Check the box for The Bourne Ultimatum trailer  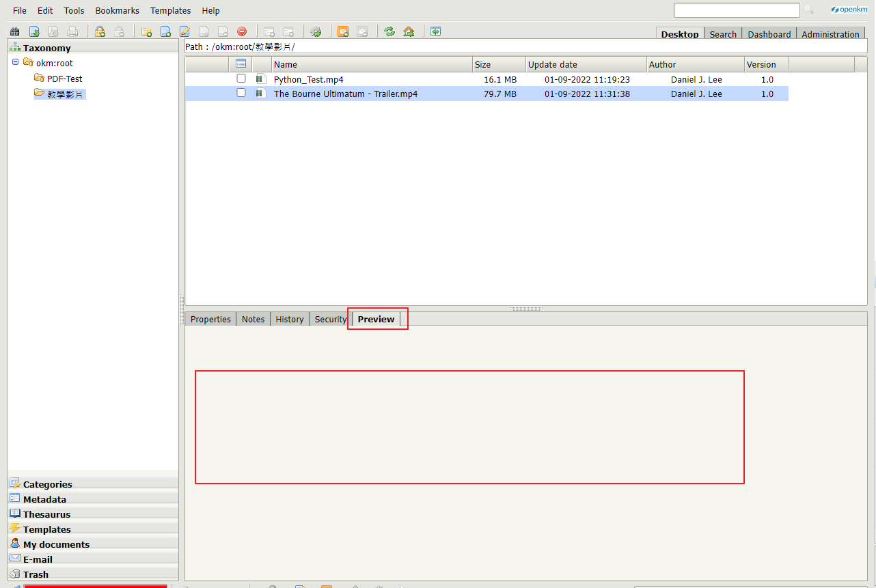pos(241,93)
